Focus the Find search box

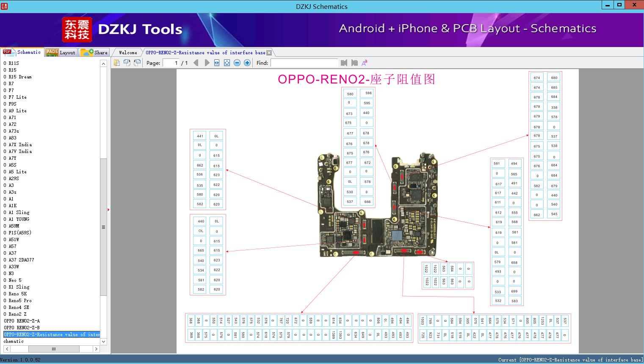pyautogui.click(x=304, y=63)
